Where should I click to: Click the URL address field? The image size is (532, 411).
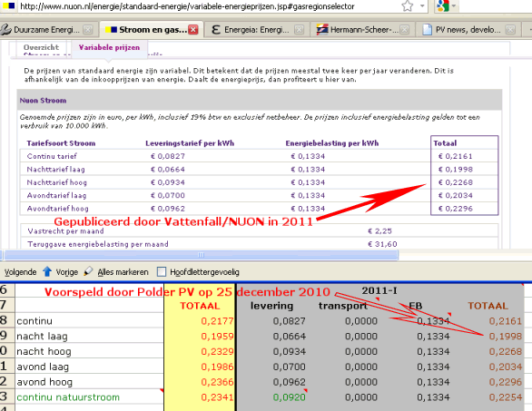pyautogui.click(x=187, y=6)
